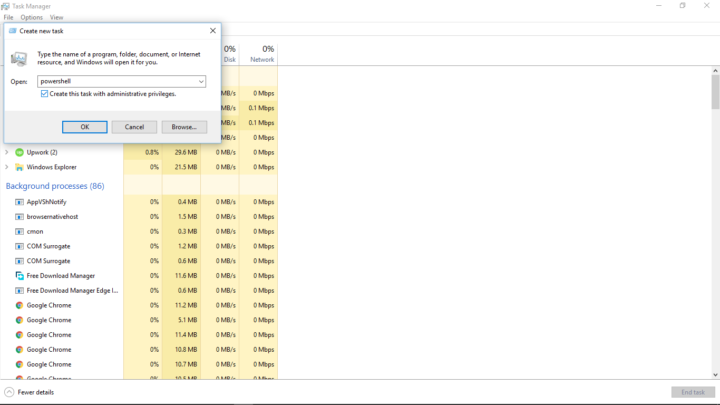Click the Task Manager title bar icon
720x405 pixels.
[5, 6]
